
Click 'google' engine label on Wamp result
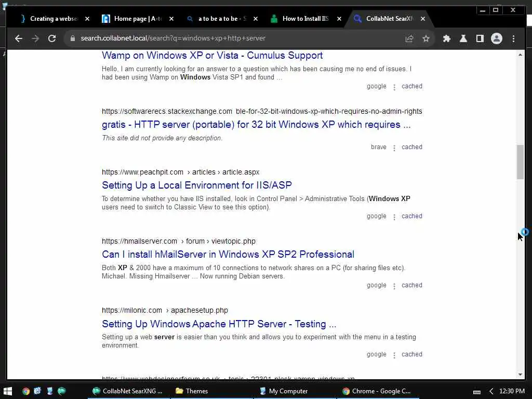pyautogui.click(x=376, y=86)
